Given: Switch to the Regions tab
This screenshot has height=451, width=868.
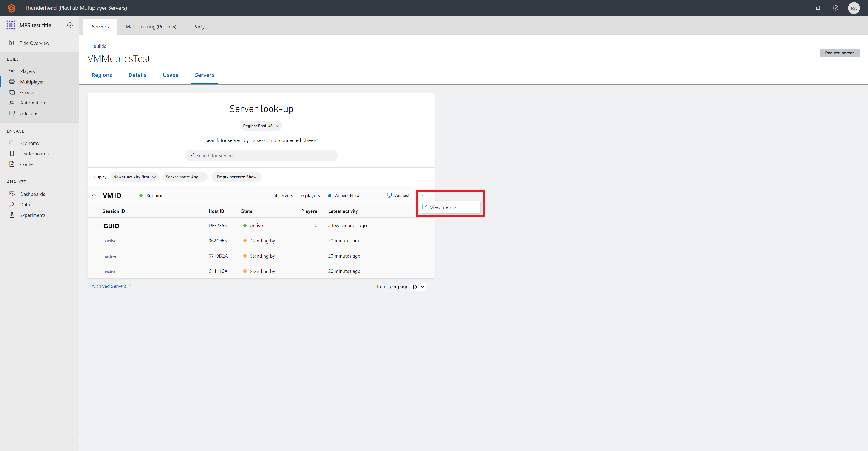Looking at the screenshot, I should (x=102, y=75).
